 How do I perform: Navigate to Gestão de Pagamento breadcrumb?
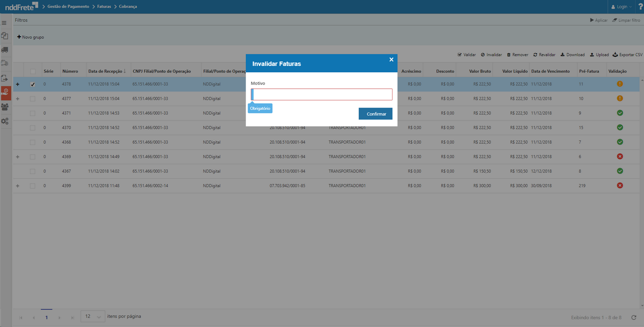click(68, 7)
